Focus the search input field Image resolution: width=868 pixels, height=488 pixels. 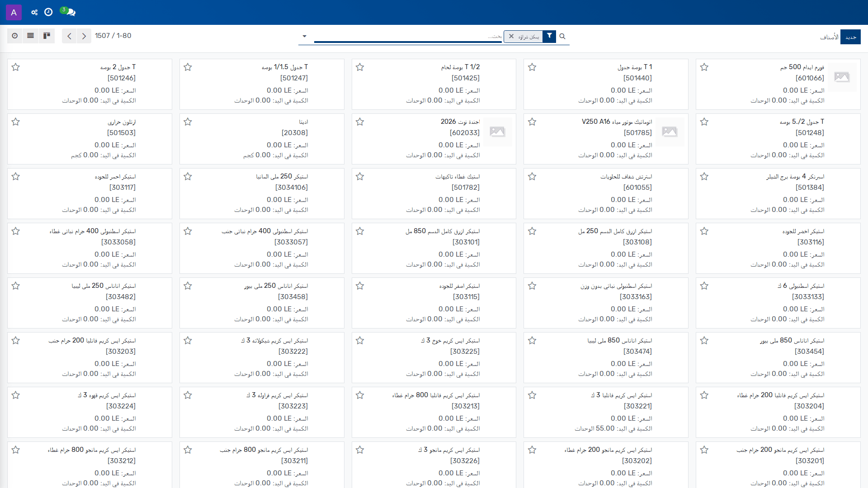[x=408, y=36]
